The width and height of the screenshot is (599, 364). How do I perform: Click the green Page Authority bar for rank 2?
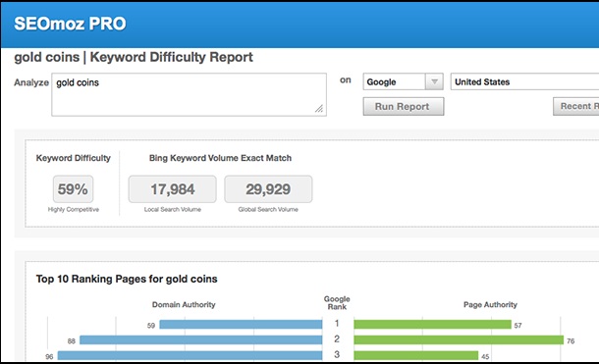(459, 339)
